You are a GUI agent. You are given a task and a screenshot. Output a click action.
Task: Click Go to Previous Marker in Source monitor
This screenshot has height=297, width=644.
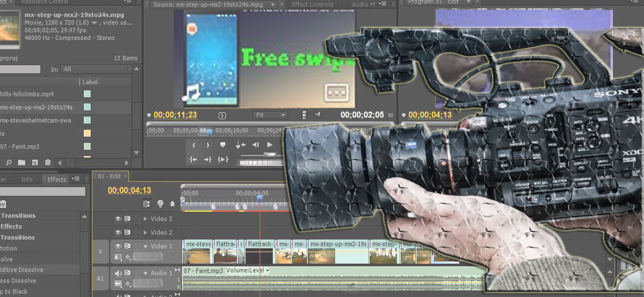241,144
